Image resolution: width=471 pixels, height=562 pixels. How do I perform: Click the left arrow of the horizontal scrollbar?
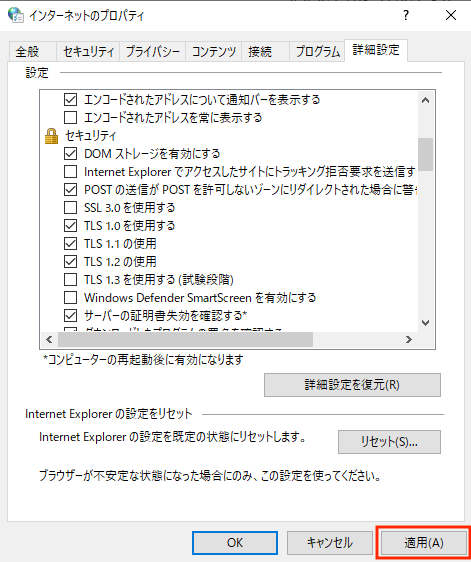49,339
